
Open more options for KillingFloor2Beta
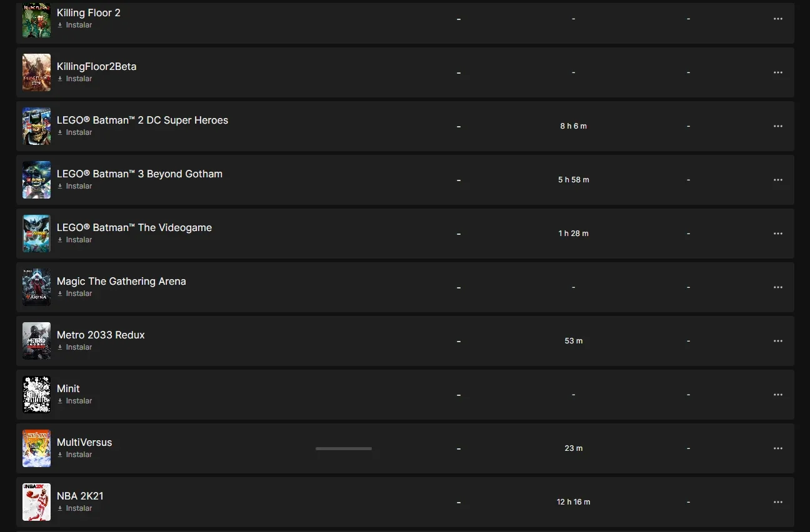pos(778,72)
